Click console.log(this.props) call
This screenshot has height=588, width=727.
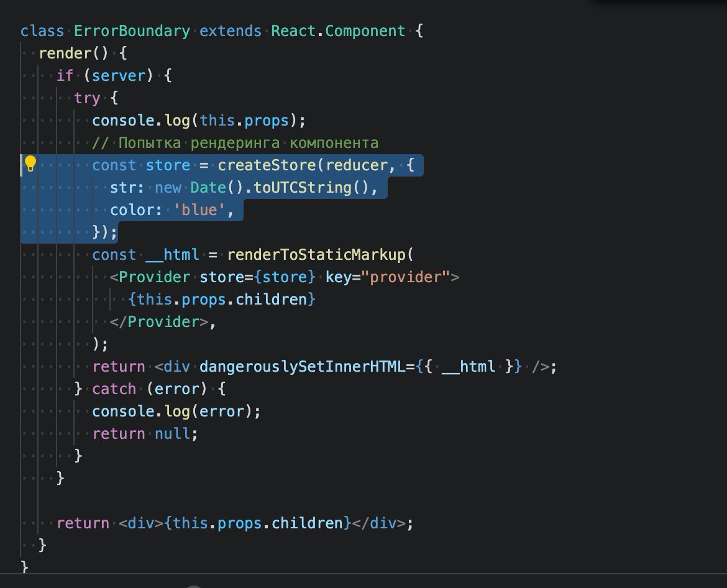[199, 121]
